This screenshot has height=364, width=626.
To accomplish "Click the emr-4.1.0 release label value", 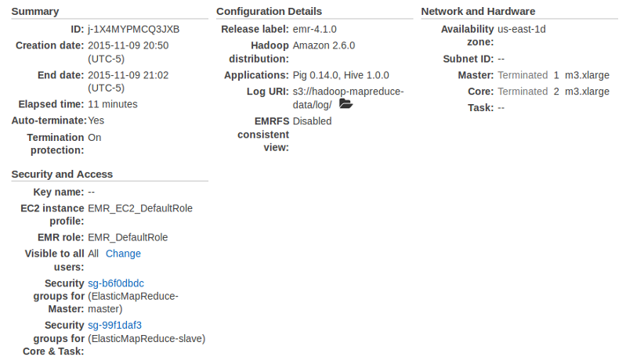I will click(315, 29).
